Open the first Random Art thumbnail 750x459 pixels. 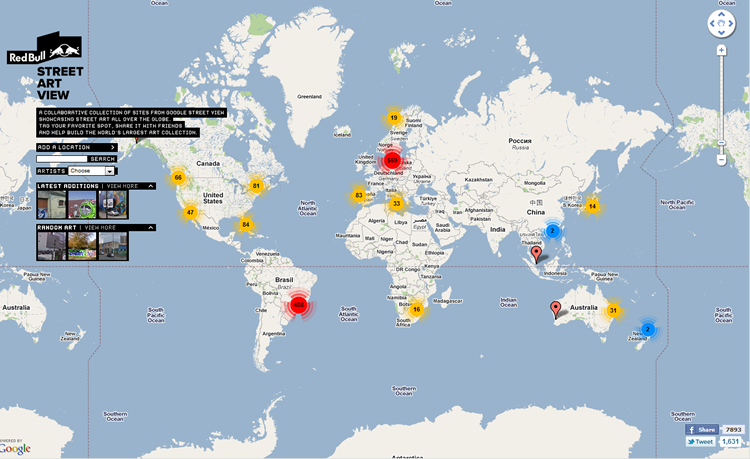pos(52,246)
